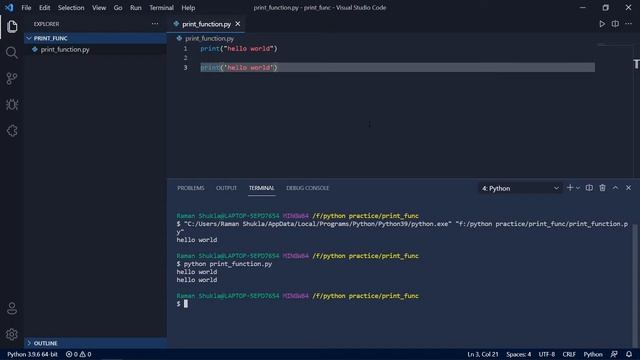
Task: Open the Run menu
Action: pos(136,7)
